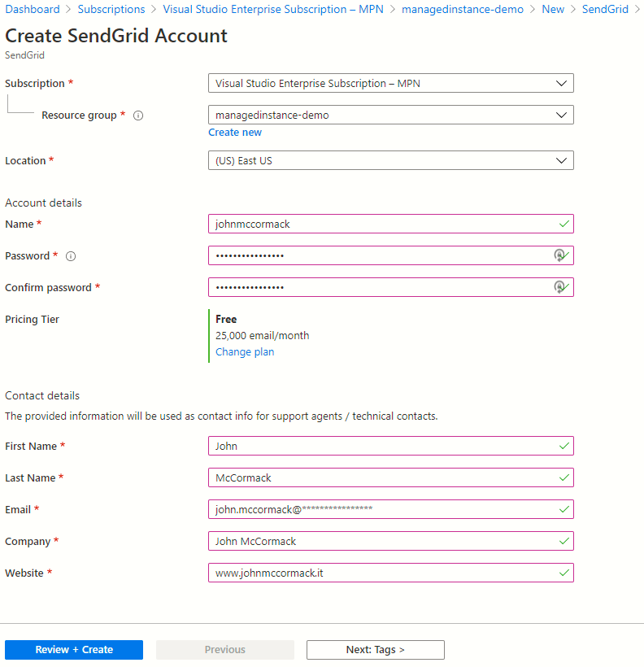Click the Review + Create button
644x667 pixels.
click(73, 649)
